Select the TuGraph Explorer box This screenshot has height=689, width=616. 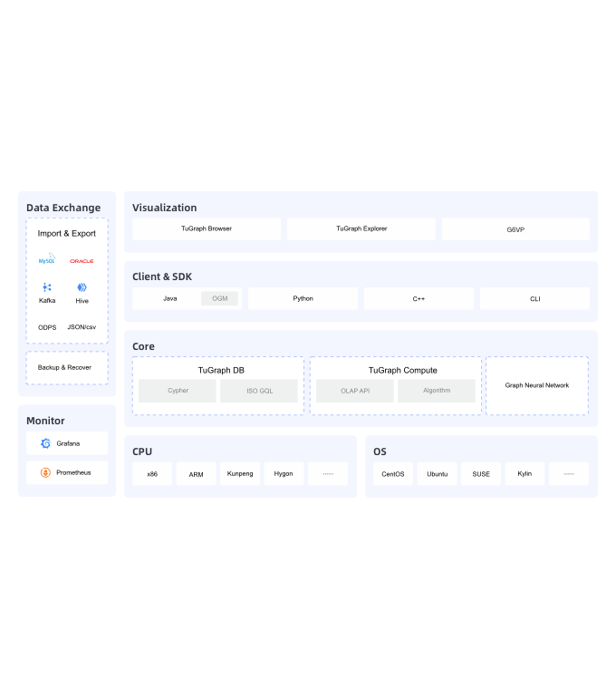point(361,228)
